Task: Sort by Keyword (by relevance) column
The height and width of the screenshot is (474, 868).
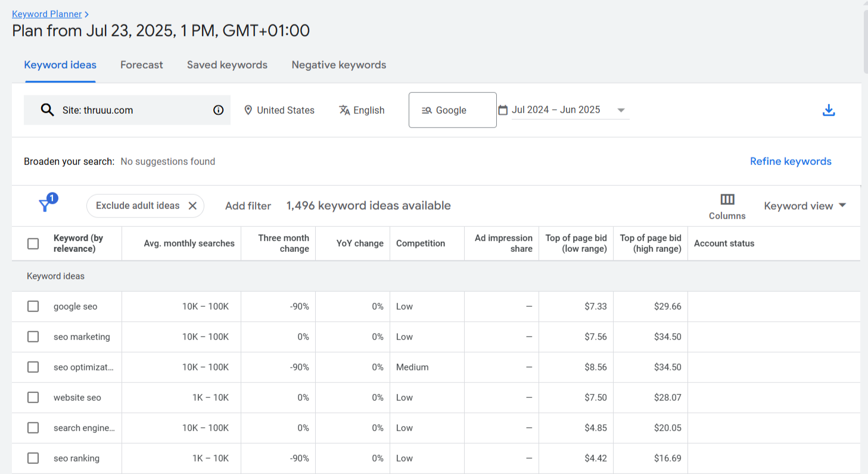Action: (78, 244)
